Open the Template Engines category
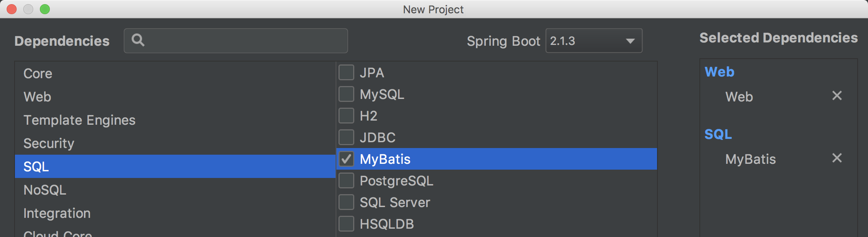The image size is (868, 237). tap(79, 120)
